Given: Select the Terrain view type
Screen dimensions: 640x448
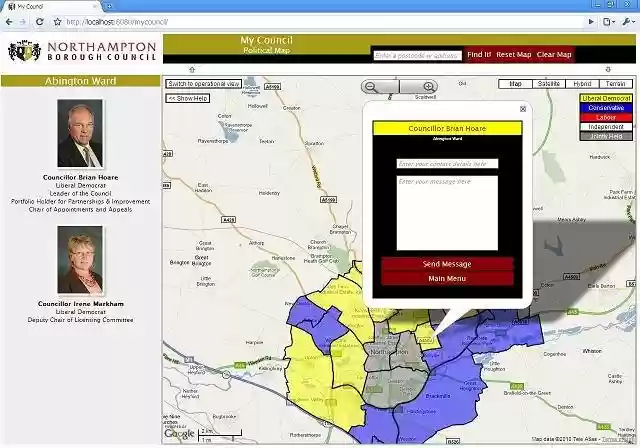Looking at the screenshot, I should (x=616, y=84).
